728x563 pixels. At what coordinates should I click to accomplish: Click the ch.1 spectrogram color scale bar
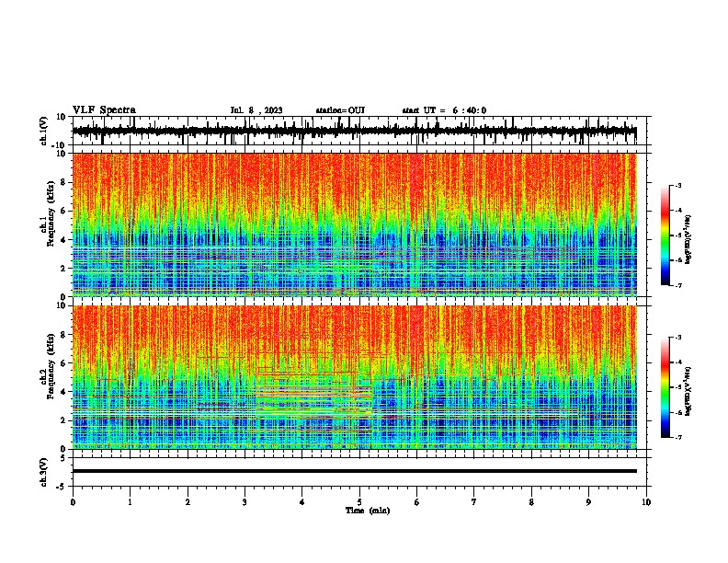(x=665, y=236)
